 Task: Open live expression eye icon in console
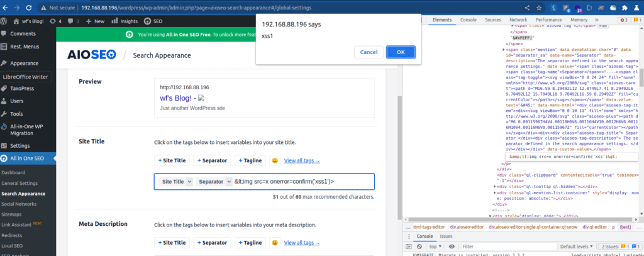451,246
